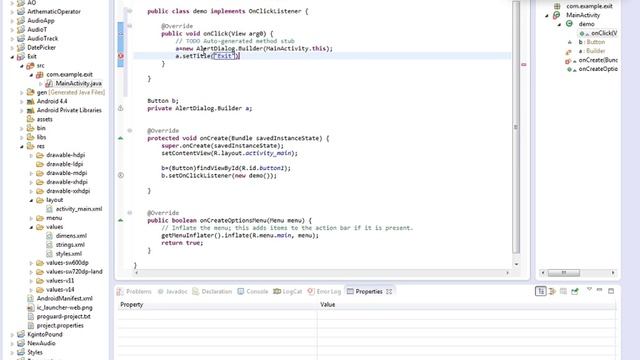This screenshot has width=640, height=360.
Task: Collapse MainActivity node in Outline
Action: coord(547,16)
